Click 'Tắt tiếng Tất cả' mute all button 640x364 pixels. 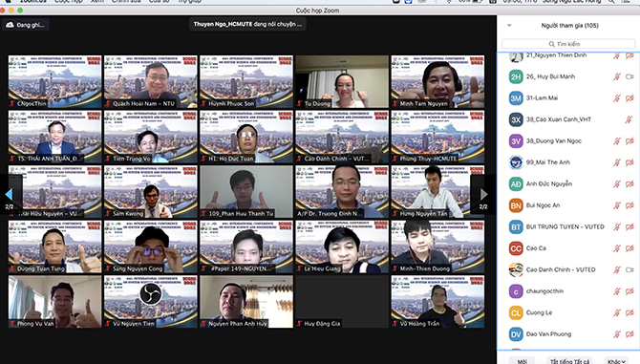point(570,361)
